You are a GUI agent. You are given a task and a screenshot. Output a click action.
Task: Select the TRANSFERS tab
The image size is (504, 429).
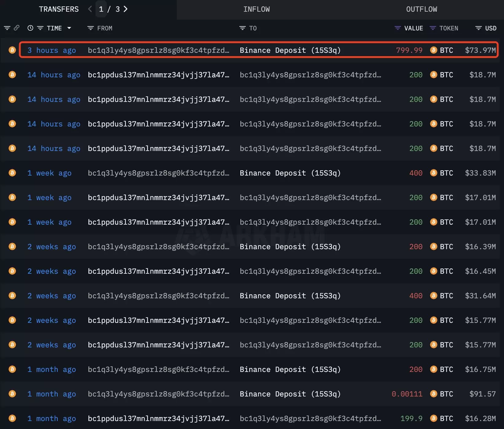(59, 9)
